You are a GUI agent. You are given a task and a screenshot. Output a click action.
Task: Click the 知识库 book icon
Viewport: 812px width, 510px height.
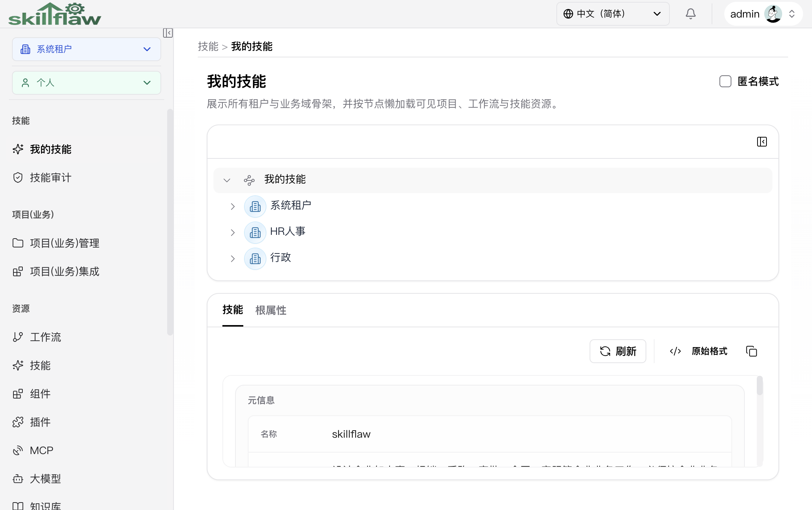pyautogui.click(x=18, y=506)
